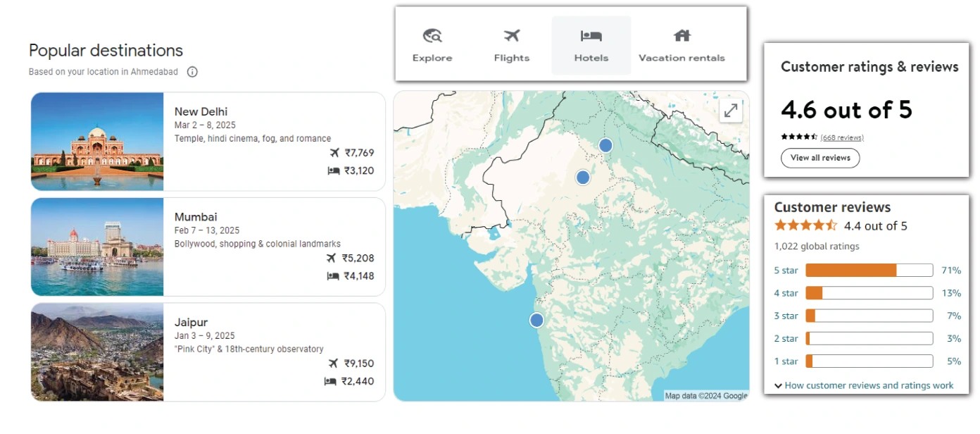Click the Hotels bed icon
980x434 pixels.
(x=591, y=36)
